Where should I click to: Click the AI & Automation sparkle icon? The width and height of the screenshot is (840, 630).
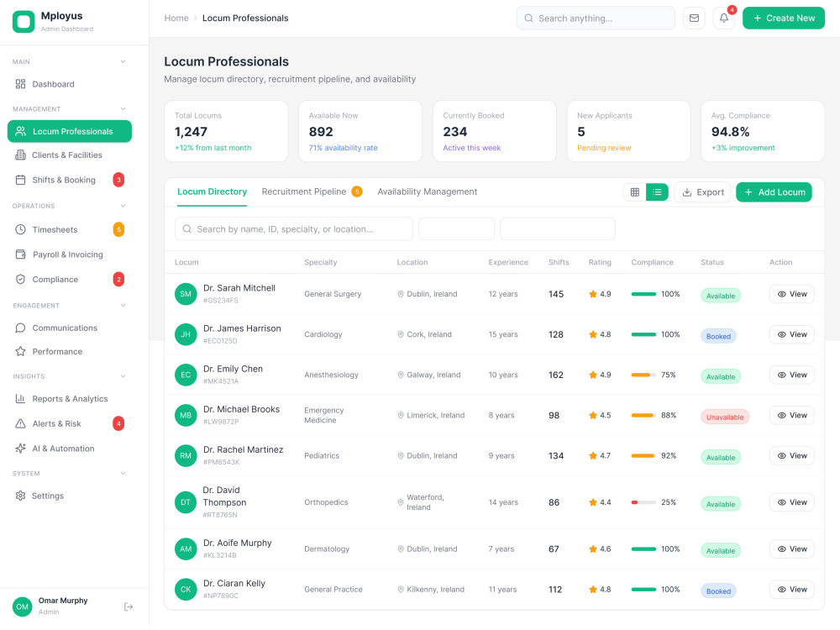click(x=20, y=449)
